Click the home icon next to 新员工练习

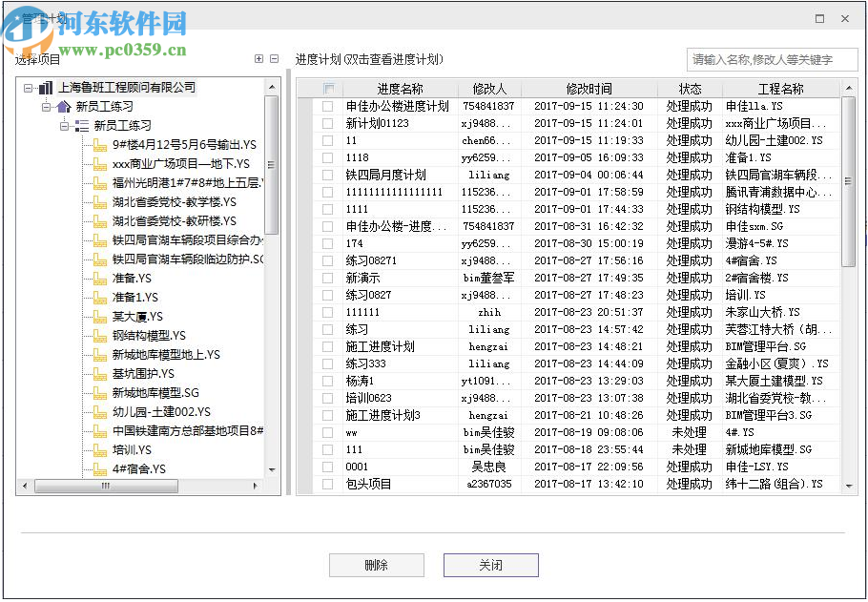63,107
